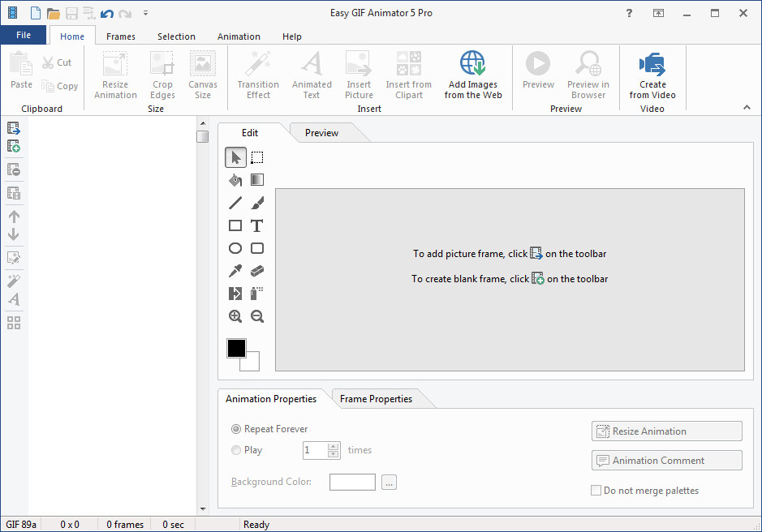Click Open folder icon in title bar

(x=54, y=13)
